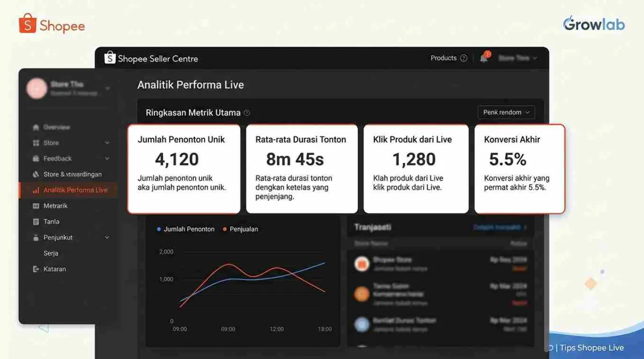The height and width of the screenshot is (359, 644).
Task: Expand the Store submenu chevron
Action: click(x=107, y=143)
